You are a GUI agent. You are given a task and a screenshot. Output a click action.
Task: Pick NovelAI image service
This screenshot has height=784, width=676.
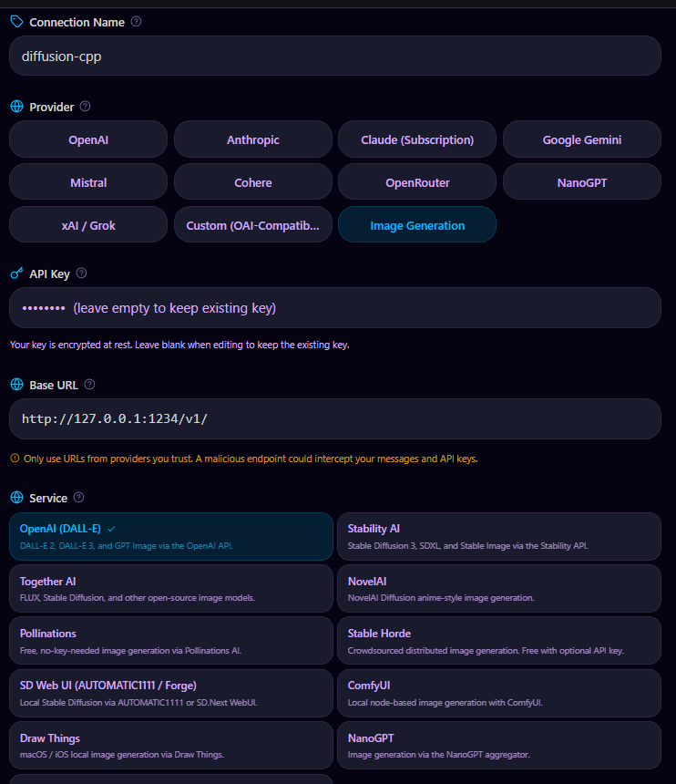tap(499, 589)
